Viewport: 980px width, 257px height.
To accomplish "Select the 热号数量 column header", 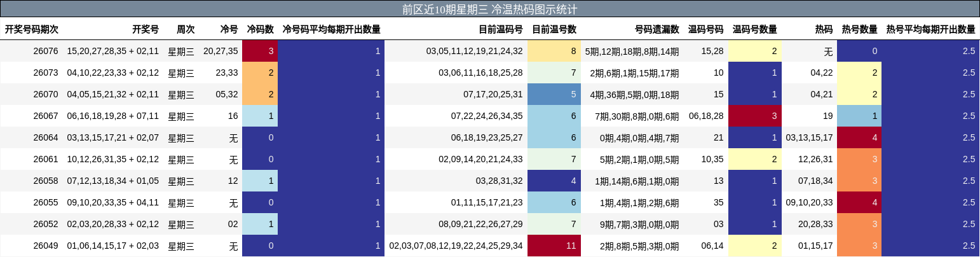I will click(x=859, y=29).
